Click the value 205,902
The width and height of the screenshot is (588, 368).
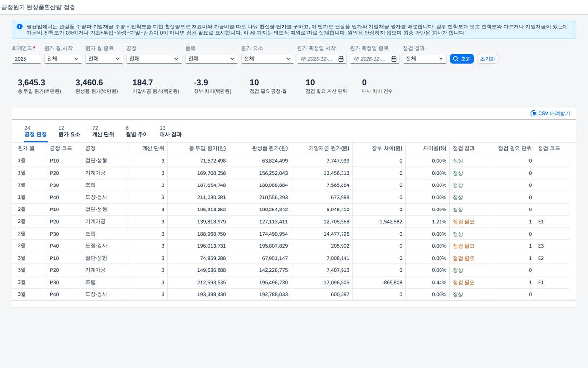(341, 246)
